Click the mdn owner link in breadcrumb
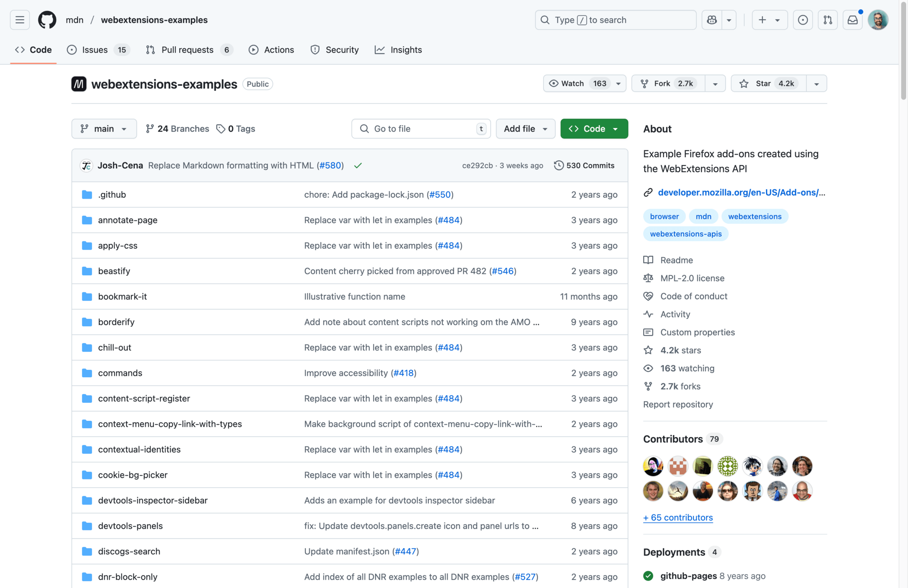The width and height of the screenshot is (908, 588). click(74, 20)
